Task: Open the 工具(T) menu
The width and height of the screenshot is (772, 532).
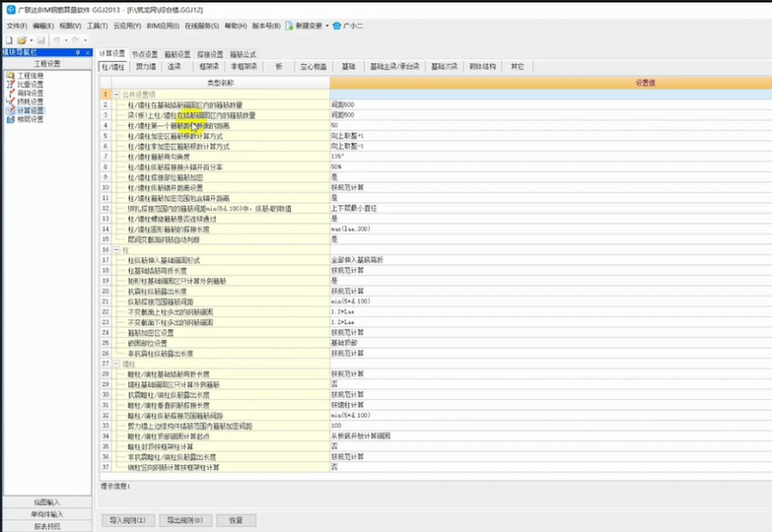Action: click(x=97, y=25)
